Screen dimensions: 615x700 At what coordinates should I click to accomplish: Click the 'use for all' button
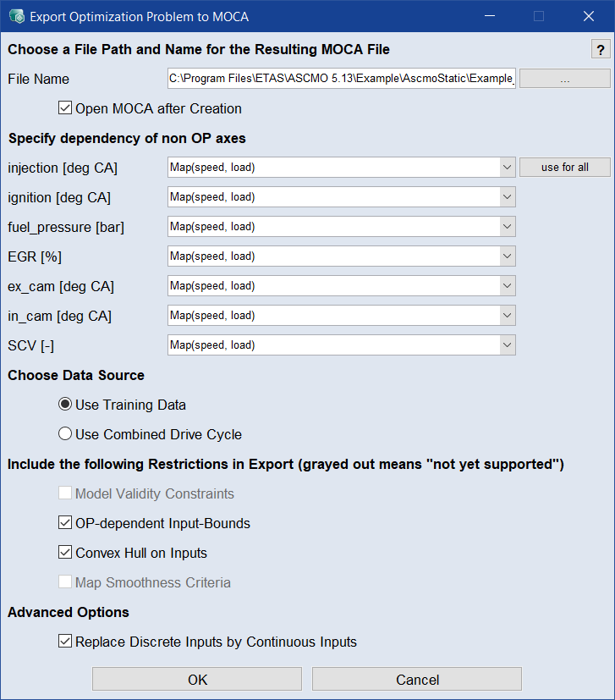(x=564, y=168)
